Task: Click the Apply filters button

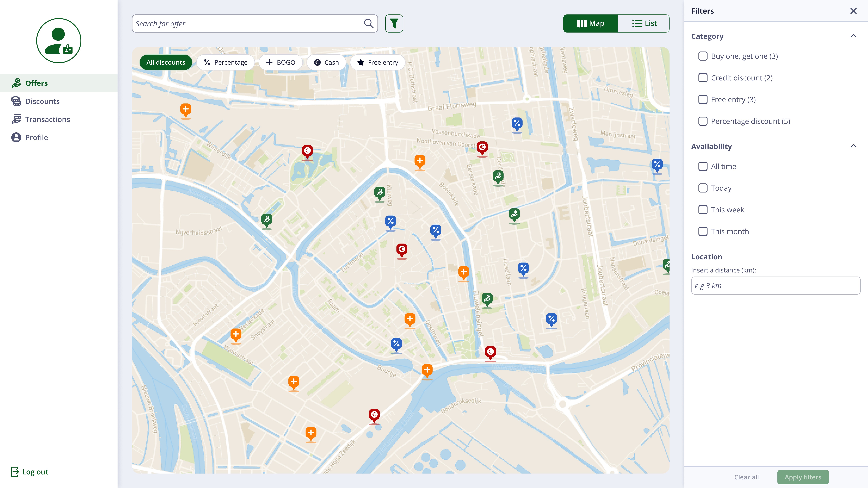Action: point(803,477)
